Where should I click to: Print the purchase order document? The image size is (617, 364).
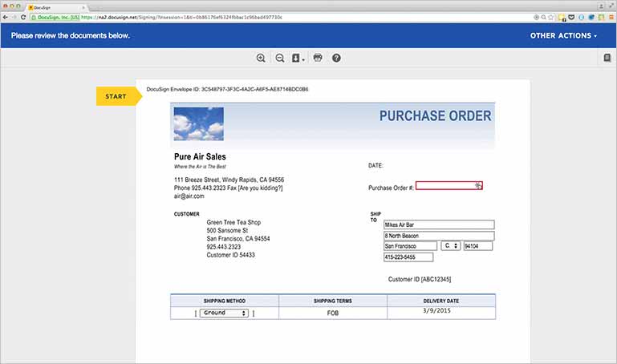click(318, 58)
